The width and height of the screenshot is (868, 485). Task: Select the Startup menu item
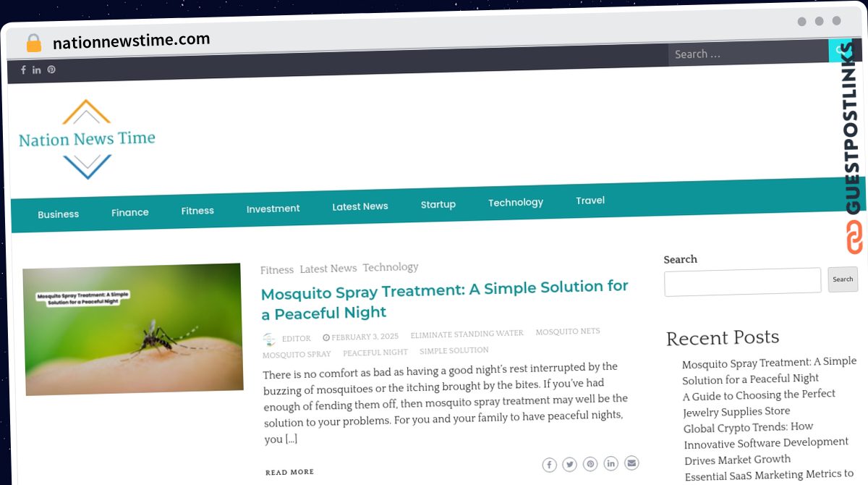pyautogui.click(x=438, y=205)
